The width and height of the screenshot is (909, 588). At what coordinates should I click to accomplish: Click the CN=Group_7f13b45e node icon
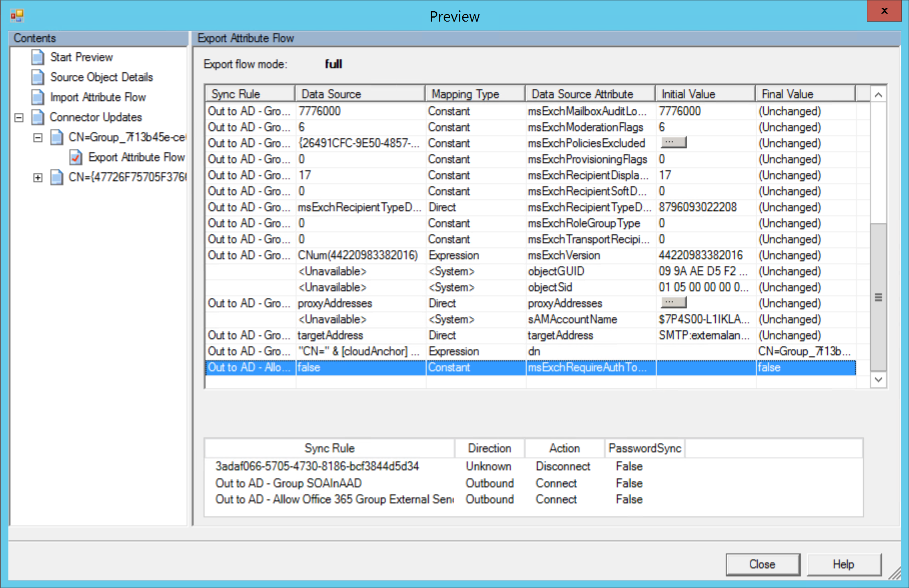pyautogui.click(x=56, y=137)
